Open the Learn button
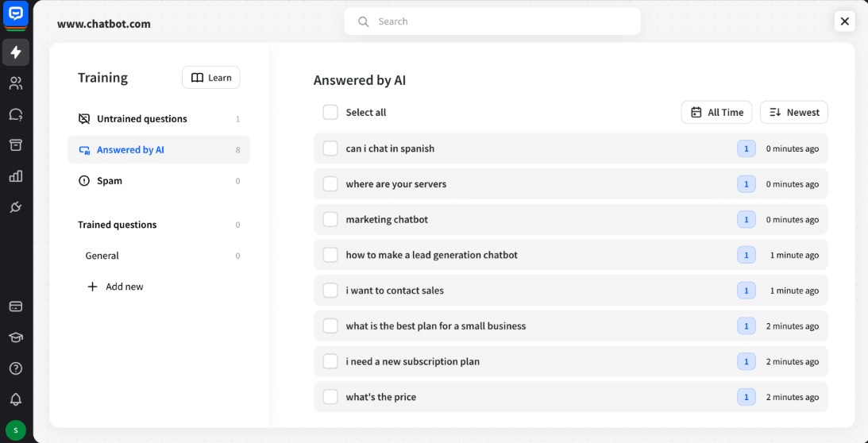Image resolution: width=868 pixels, height=443 pixels. click(211, 78)
